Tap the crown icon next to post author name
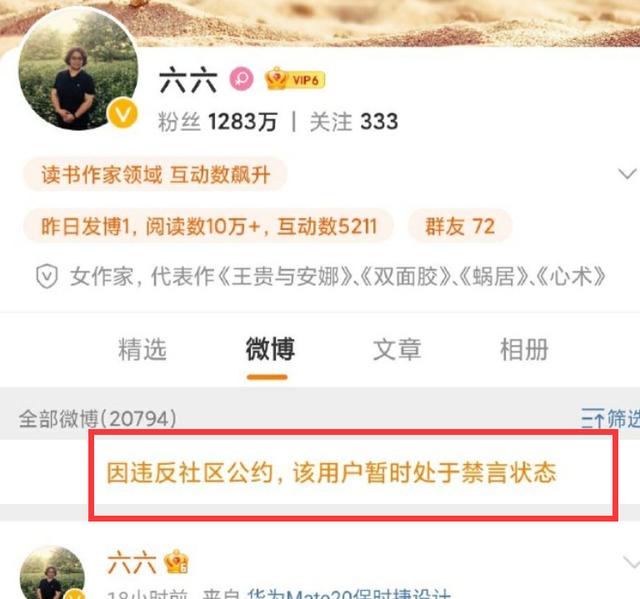 176,562
